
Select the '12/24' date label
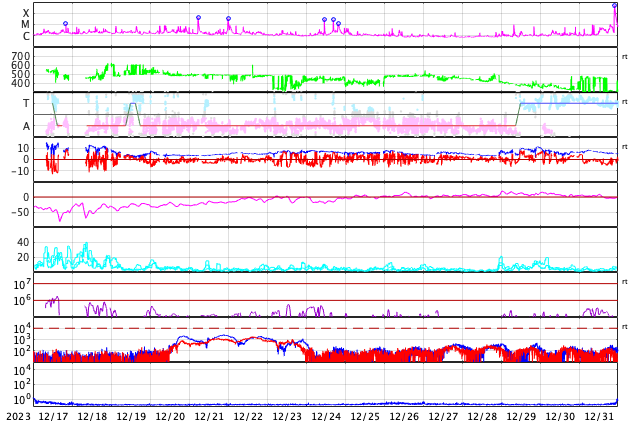click(326, 417)
